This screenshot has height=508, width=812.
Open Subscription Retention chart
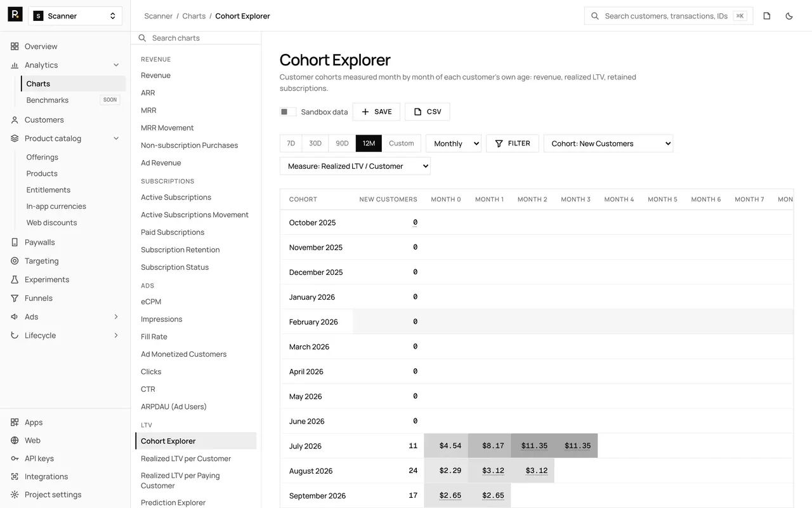point(180,250)
